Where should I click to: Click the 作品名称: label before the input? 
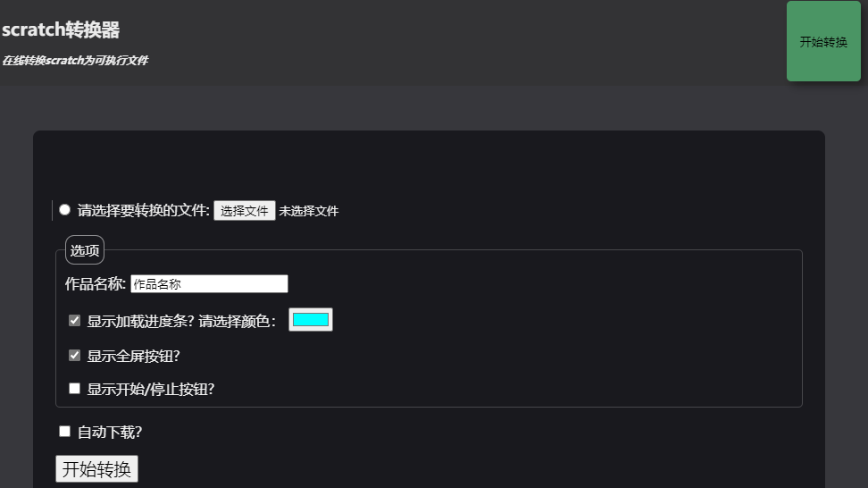coord(96,284)
